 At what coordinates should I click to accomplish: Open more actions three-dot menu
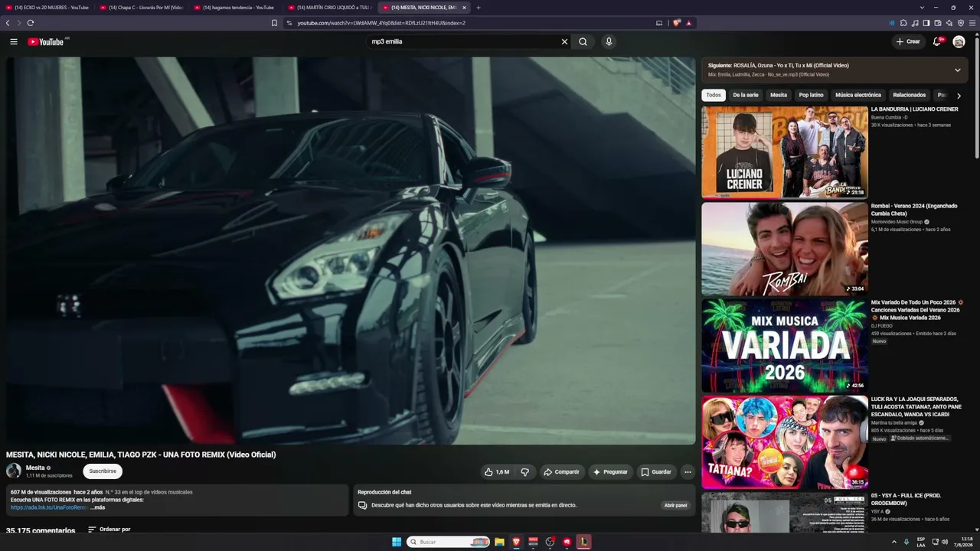click(688, 472)
